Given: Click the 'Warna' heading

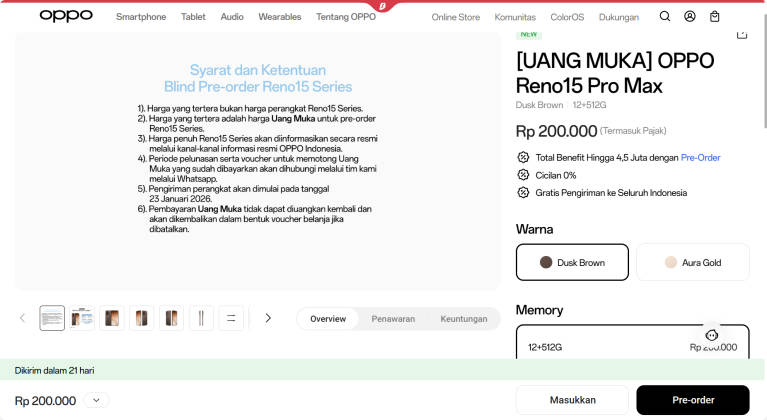Looking at the screenshot, I should 534,229.
